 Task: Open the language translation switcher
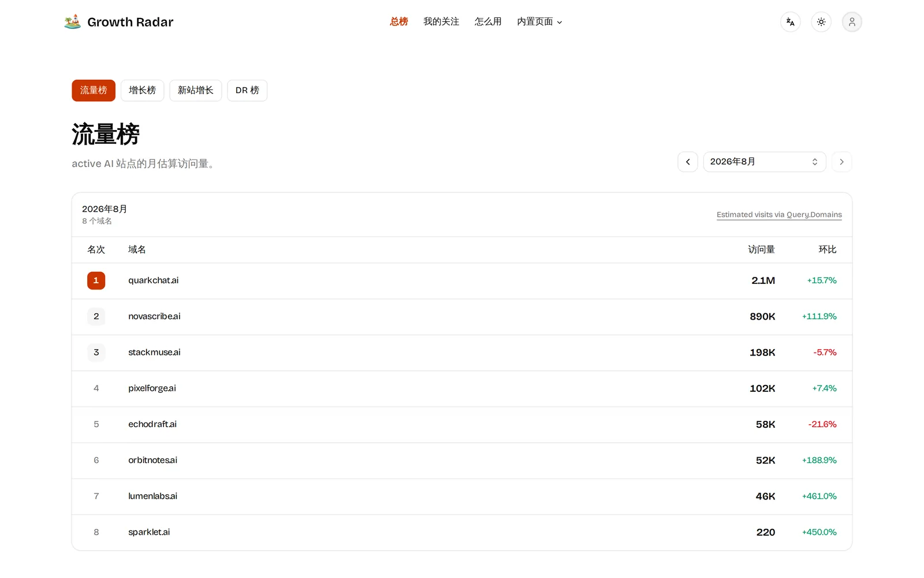[790, 22]
